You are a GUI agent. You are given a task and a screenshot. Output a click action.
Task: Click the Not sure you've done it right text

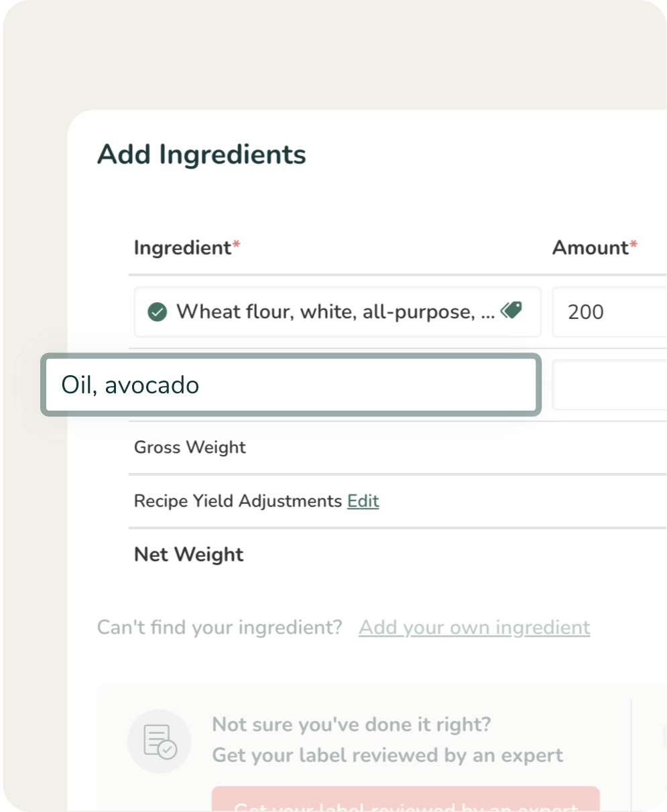[x=351, y=724]
